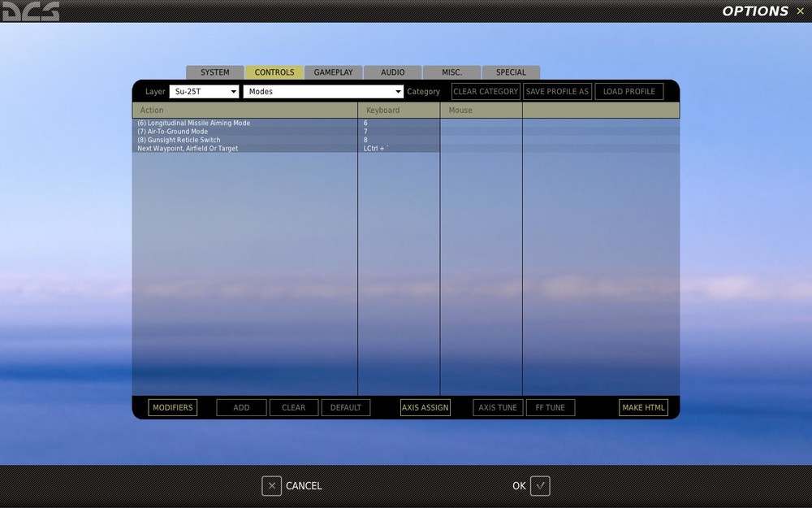Click the DEFAULT button

coord(346,407)
